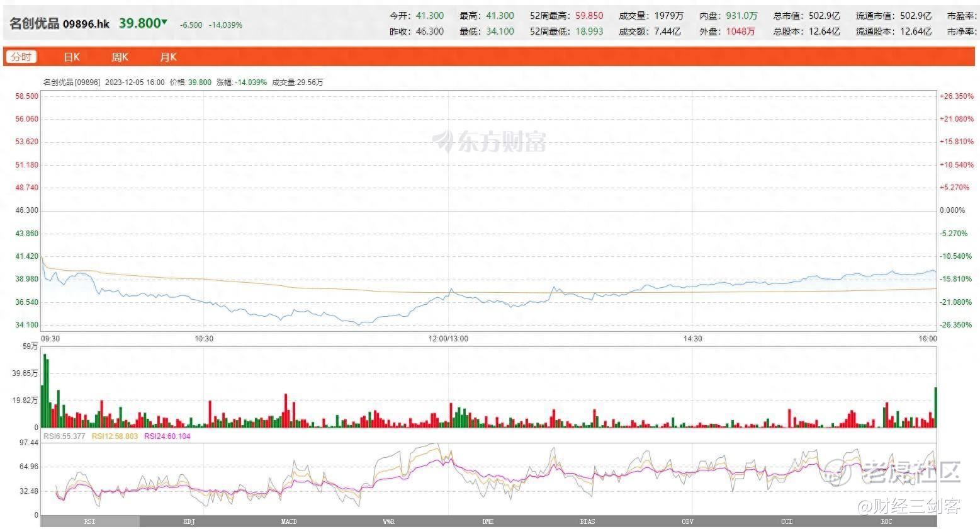The width and height of the screenshot is (980, 529).
Task: Select the W&R indicator tab
Action: pos(388,521)
